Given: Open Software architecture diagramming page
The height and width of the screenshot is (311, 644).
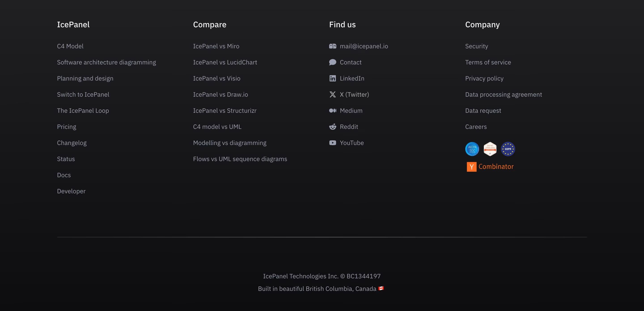Looking at the screenshot, I should 106,62.
